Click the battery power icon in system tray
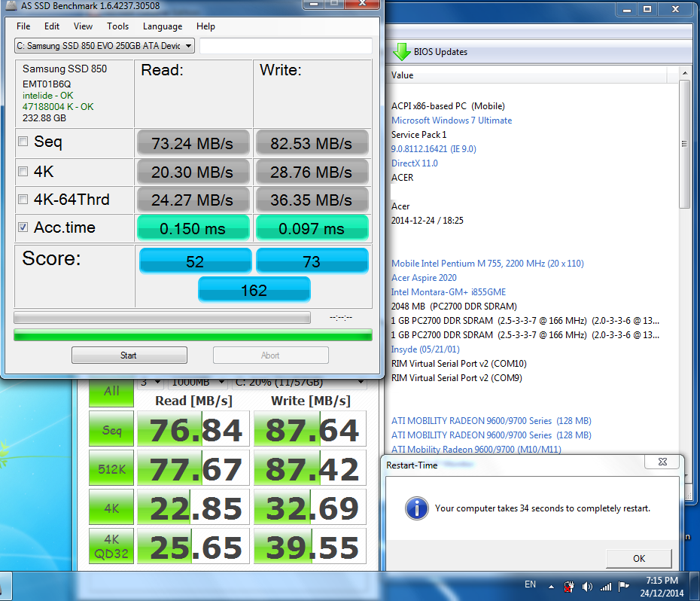This screenshot has height=601, width=700. click(x=570, y=586)
